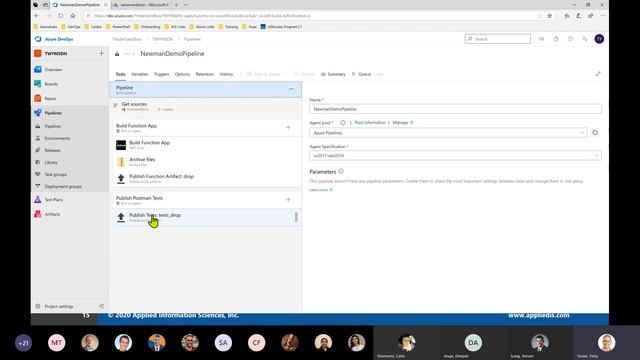This screenshot has width=640, height=360.
Task: Open the PowerShell bookmark folder
Action: [x=118, y=27]
